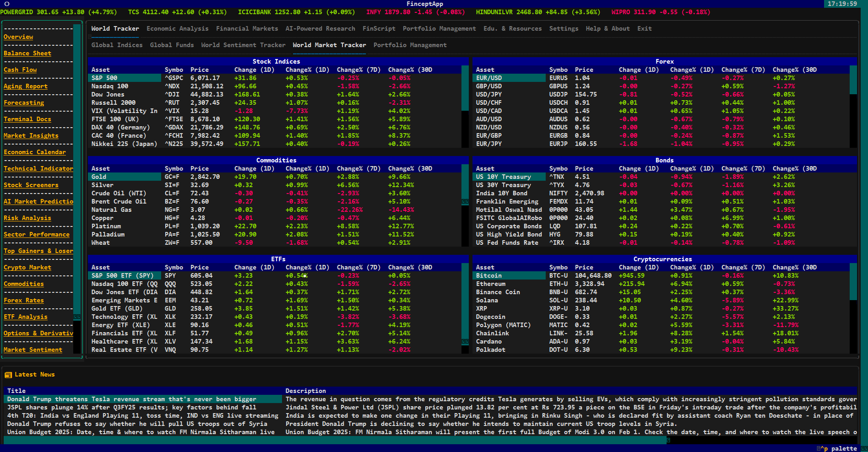Open the Risk Analysis link
The height and width of the screenshot is (452, 868).
[x=27, y=218]
